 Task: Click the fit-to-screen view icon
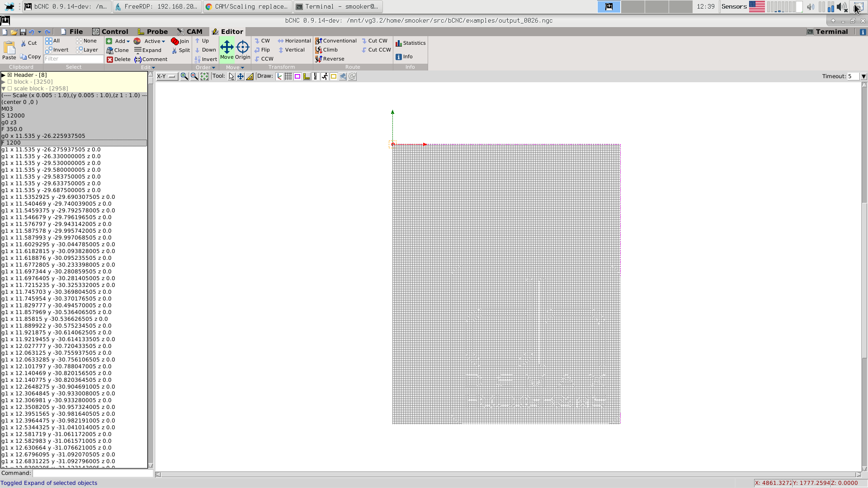pos(204,76)
